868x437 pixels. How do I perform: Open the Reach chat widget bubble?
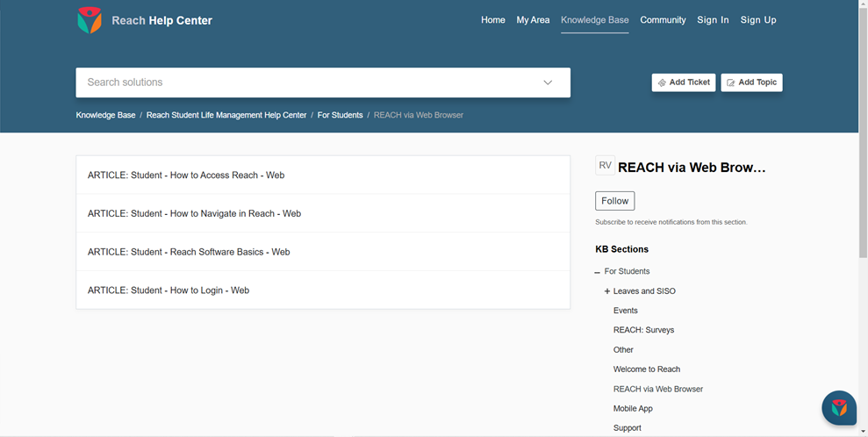click(x=839, y=408)
